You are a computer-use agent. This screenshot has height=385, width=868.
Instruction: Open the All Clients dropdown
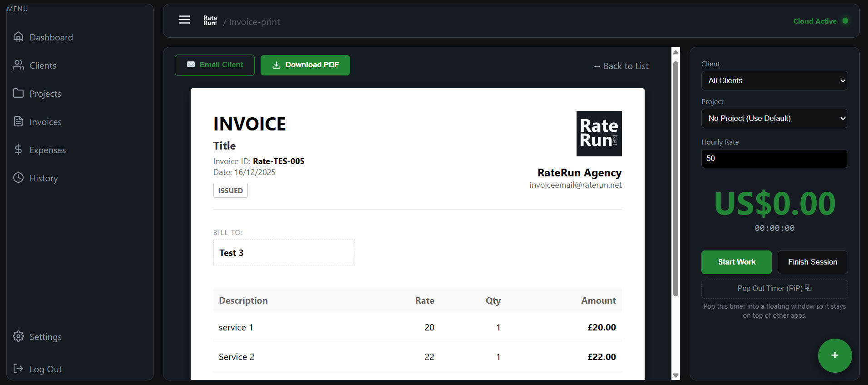click(774, 81)
